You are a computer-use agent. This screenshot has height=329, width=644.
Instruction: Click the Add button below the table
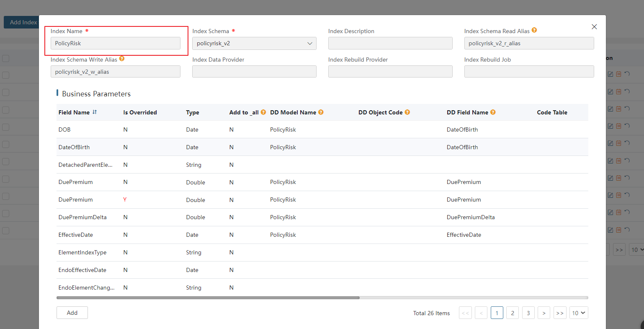(x=72, y=313)
